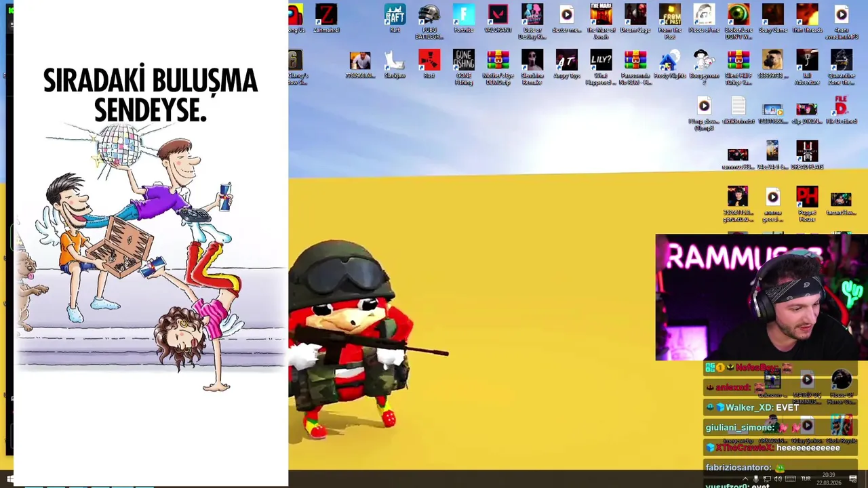The height and width of the screenshot is (488, 868).
Task: Select the blank text document file icon
Action: tap(738, 110)
